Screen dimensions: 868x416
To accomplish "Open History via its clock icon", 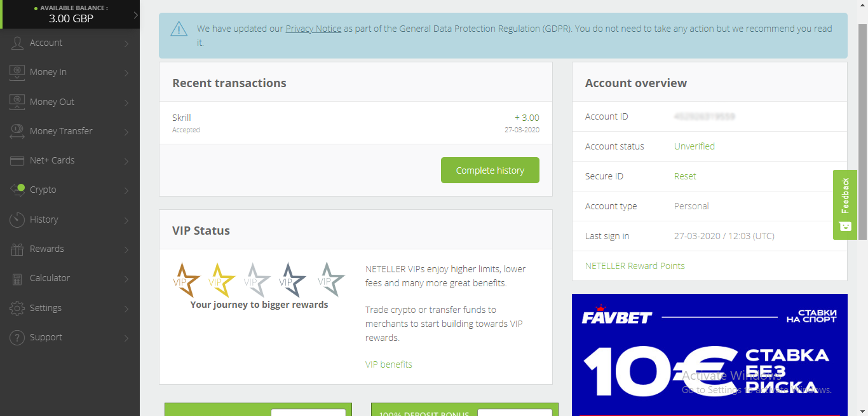I will click(17, 219).
